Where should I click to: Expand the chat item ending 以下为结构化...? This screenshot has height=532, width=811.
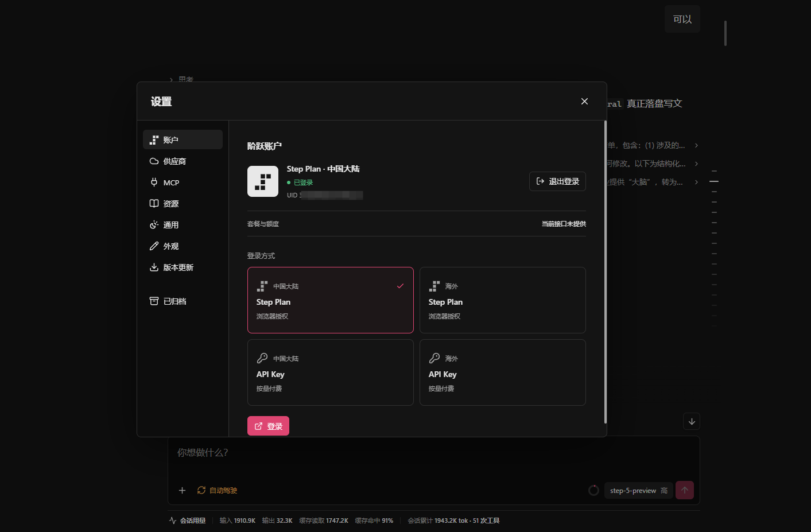point(653,164)
